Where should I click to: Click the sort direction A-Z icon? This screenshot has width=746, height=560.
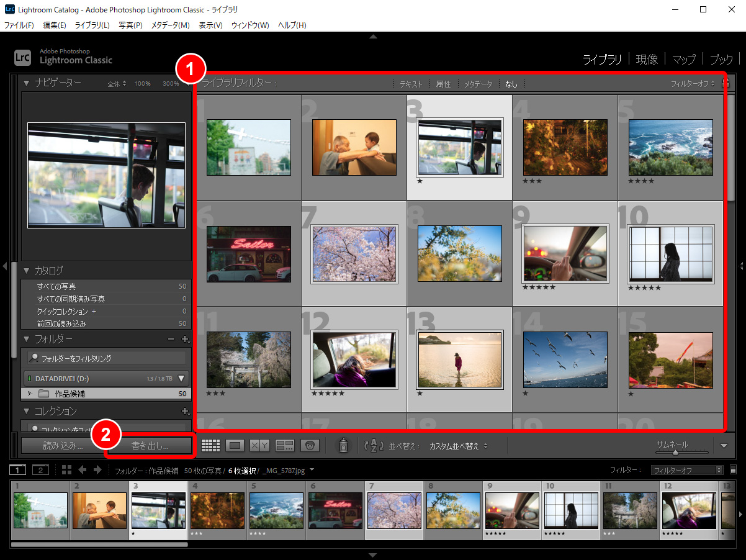374,446
